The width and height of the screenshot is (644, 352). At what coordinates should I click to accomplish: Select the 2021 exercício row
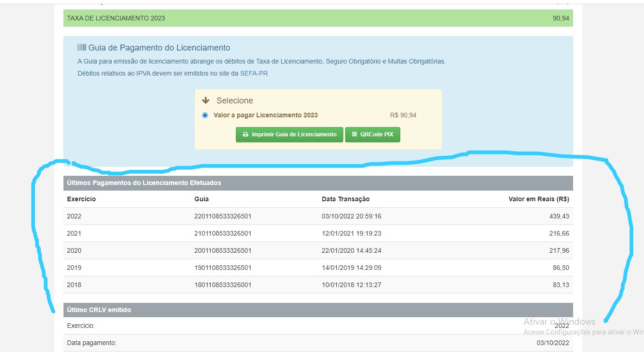click(318, 233)
